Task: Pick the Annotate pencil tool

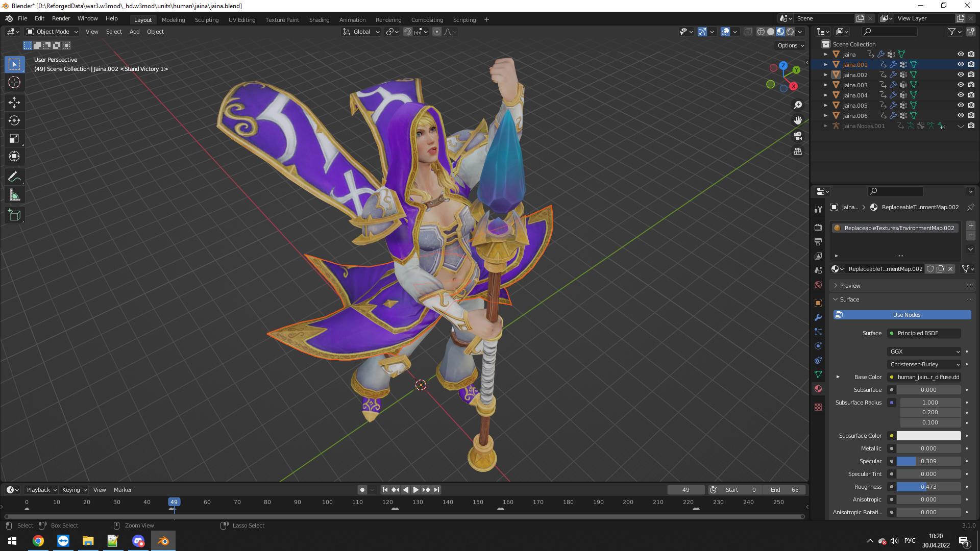Action: point(14,177)
